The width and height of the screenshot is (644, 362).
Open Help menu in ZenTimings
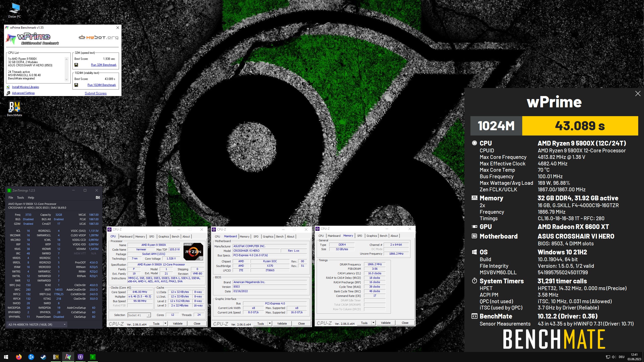pyautogui.click(x=31, y=198)
